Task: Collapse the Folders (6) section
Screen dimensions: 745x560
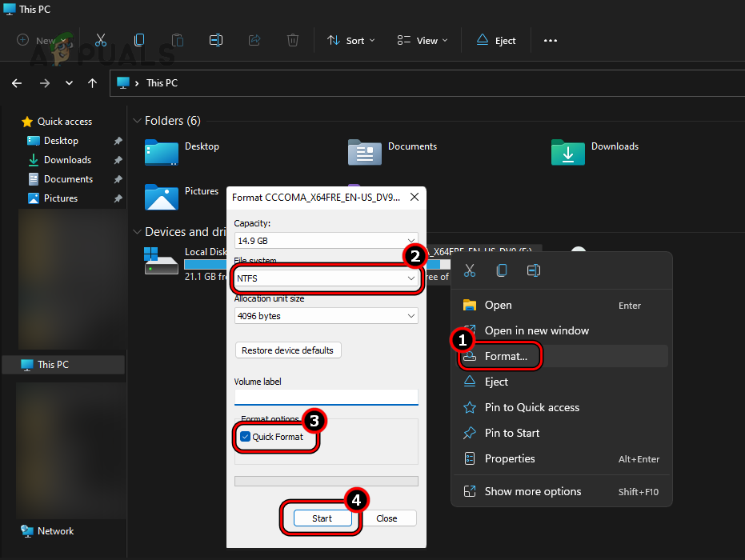Action: pyautogui.click(x=137, y=120)
